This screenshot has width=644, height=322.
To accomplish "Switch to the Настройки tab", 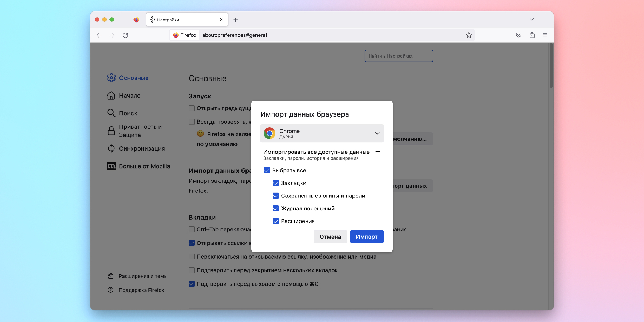I will pyautogui.click(x=187, y=20).
